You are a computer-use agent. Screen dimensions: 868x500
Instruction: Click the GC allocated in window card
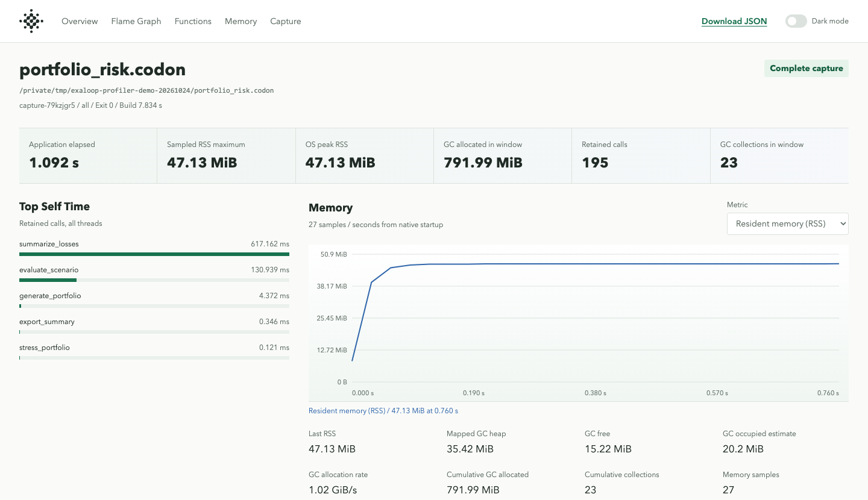[x=503, y=155]
